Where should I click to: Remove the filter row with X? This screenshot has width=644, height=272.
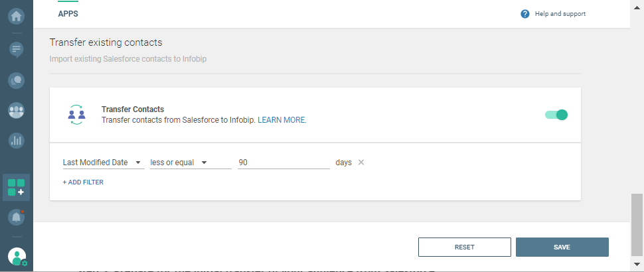[x=361, y=163]
